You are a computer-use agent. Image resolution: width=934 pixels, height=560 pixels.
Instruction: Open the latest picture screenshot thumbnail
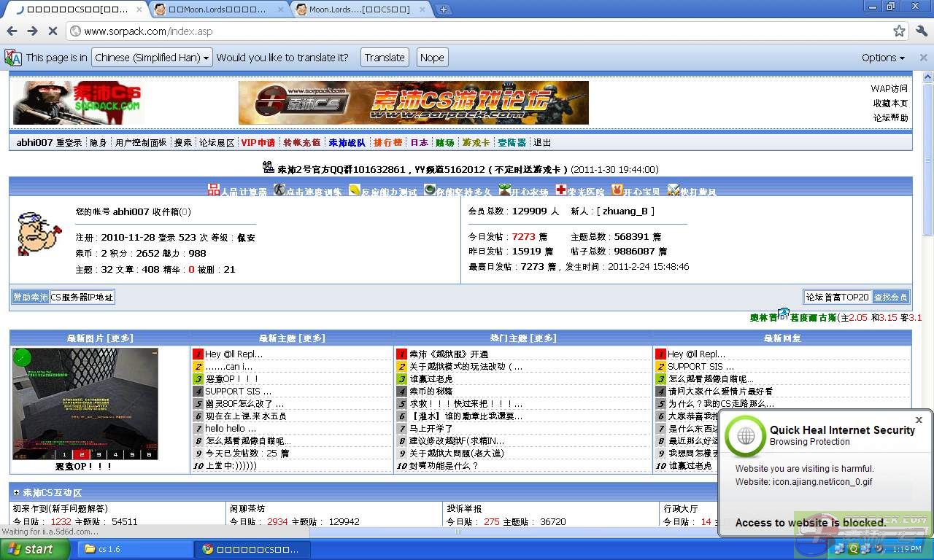pos(85,402)
